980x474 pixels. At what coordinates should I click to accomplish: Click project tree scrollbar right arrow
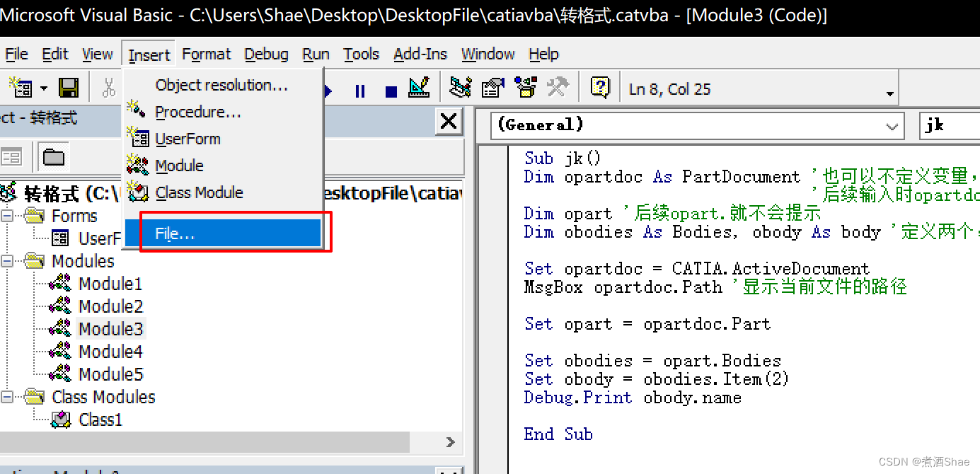(451, 442)
